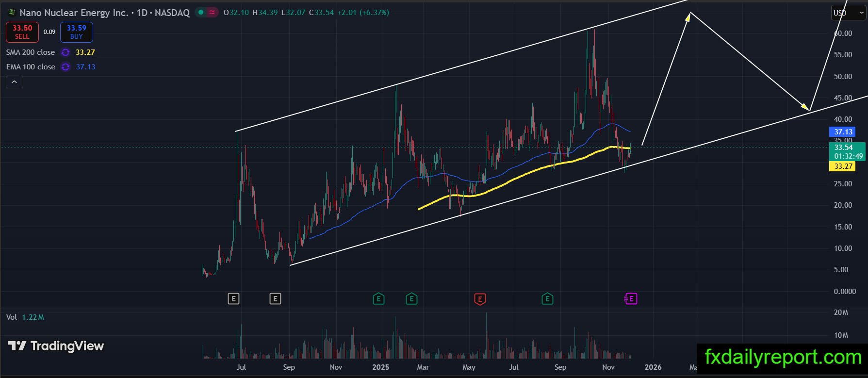The image size is (868, 378).
Task: Click the 0.0000 price scale label
Action: 845,292
